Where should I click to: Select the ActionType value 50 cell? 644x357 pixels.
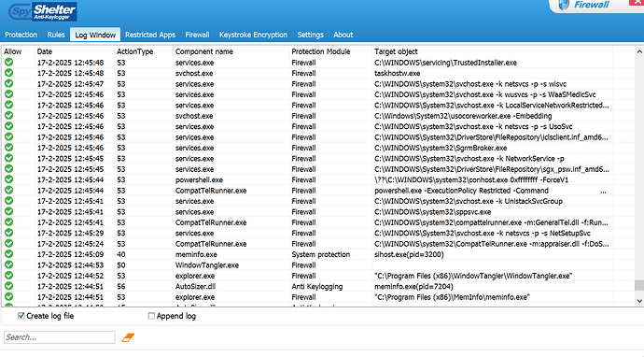click(x=120, y=265)
